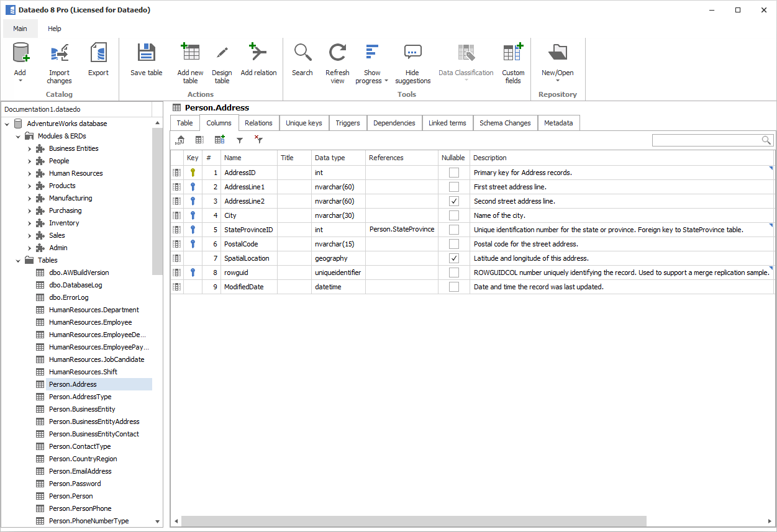The height and width of the screenshot is (532, 777).
Task: Collapse the Tables folder node
Action: click(x=18, y=260)
